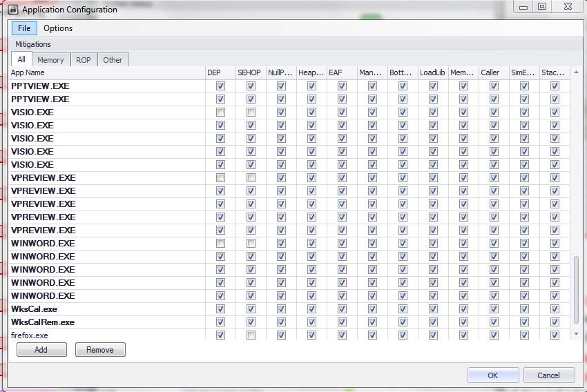Image resolution: width=587 pixels, height=392 pixels.
Task: Dismiss dialog with Cancel button
Action: point(548,375)
